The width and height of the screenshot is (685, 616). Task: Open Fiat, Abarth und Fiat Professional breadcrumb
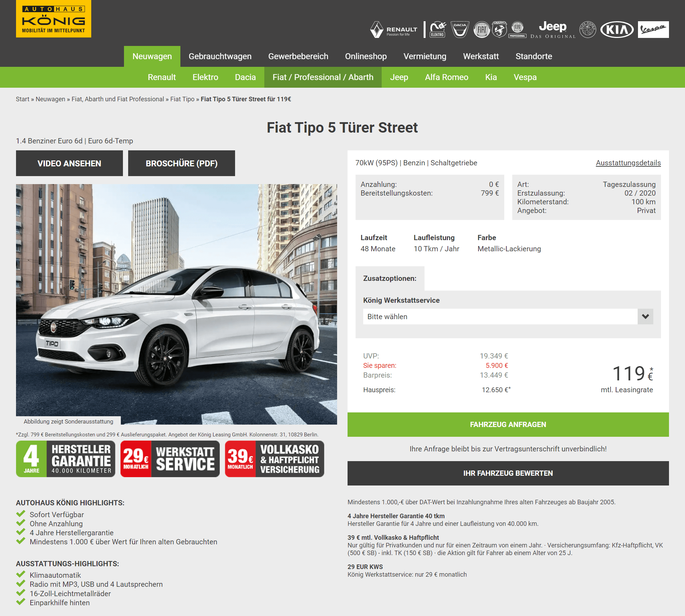click(x=118, y=99)
